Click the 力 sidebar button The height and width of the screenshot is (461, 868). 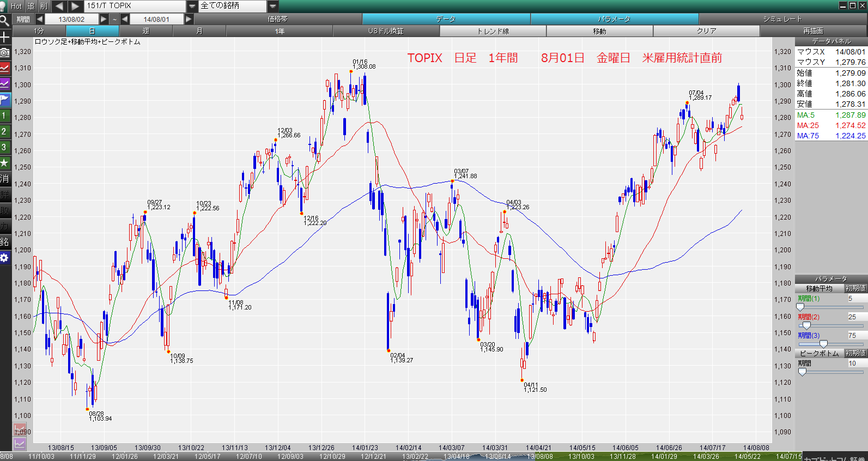tap(5, 226)
